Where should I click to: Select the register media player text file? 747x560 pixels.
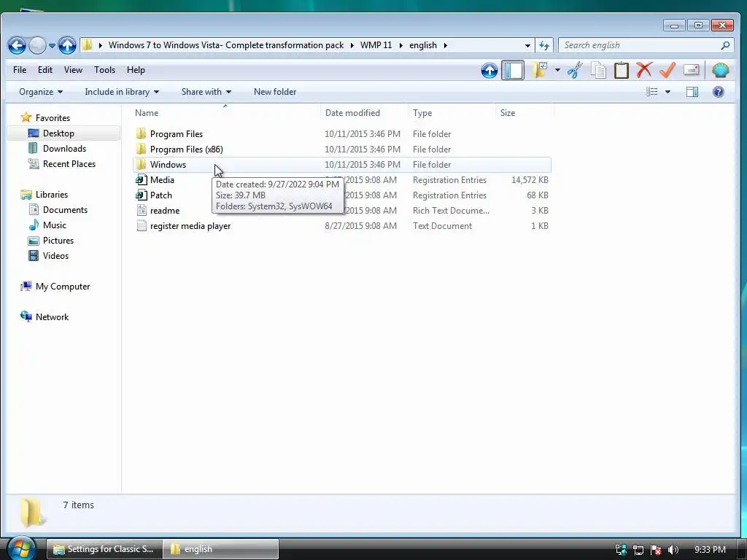tap(190, 226)
